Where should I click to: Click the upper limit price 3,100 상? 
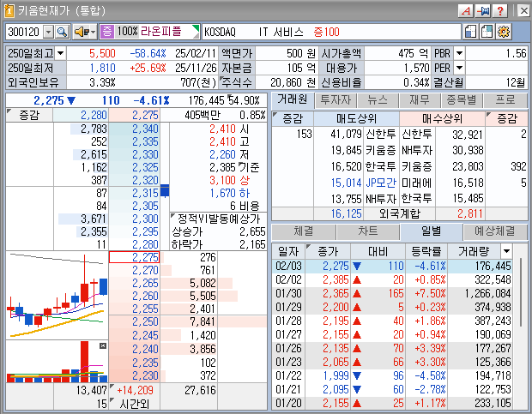coord(229,180)
